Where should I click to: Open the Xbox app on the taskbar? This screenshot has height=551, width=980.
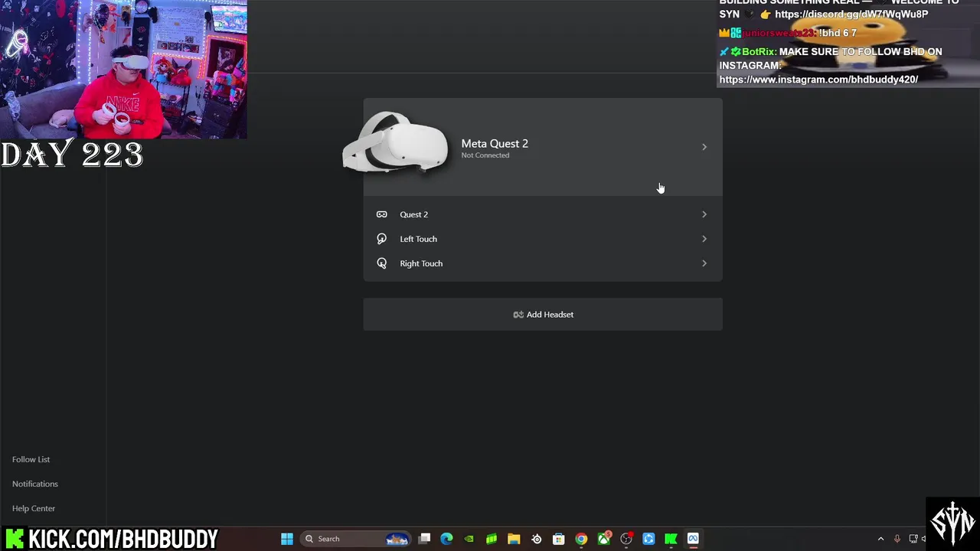pos(603,539)
